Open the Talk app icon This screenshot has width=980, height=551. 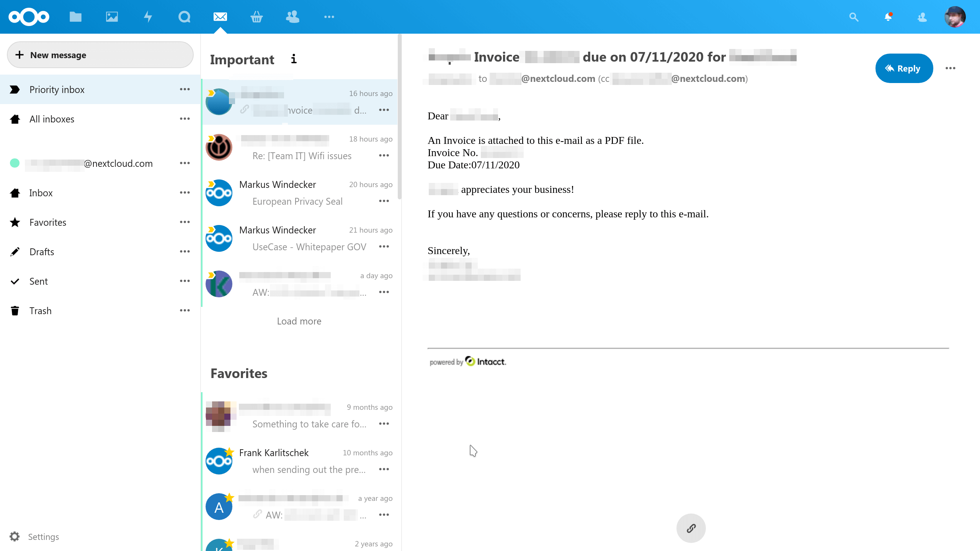[x=184, y=17]
